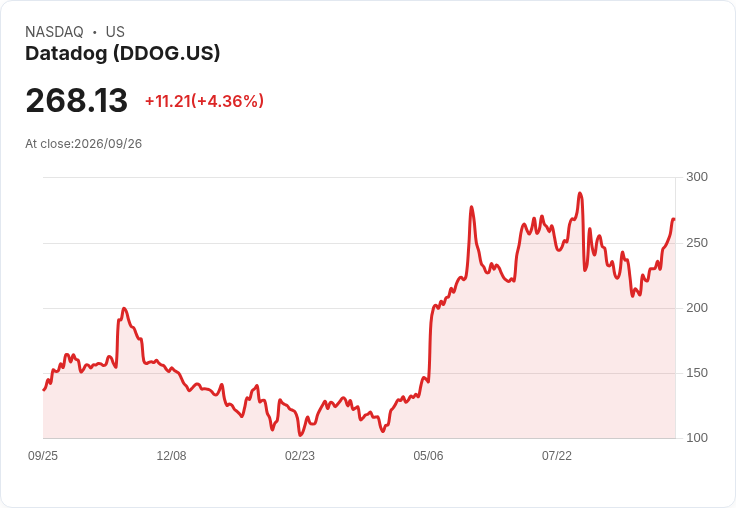Select the 12/08 date on the x-axis
The image size is (736, 508).
point(171,456)
